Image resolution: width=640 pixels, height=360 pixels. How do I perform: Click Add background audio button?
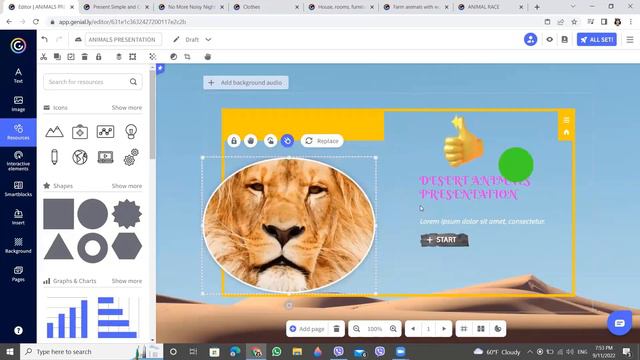(246, 82)
